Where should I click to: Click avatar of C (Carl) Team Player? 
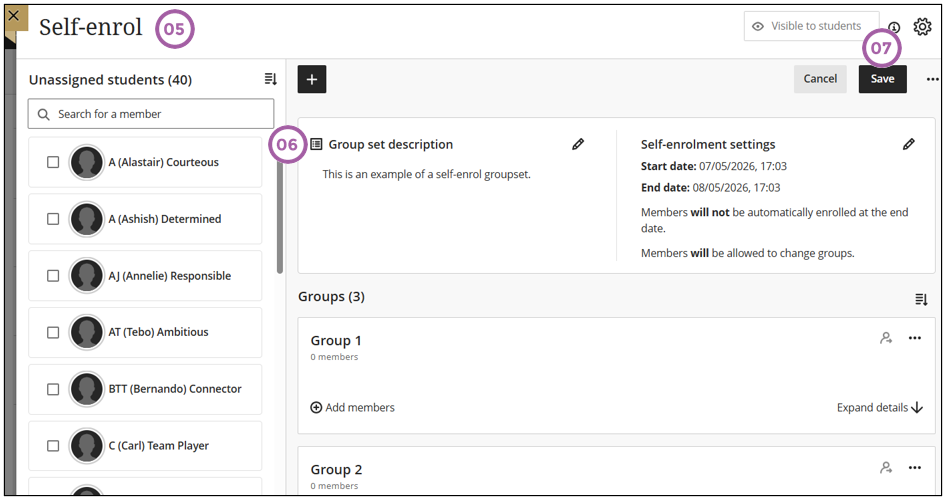(87, 446)
